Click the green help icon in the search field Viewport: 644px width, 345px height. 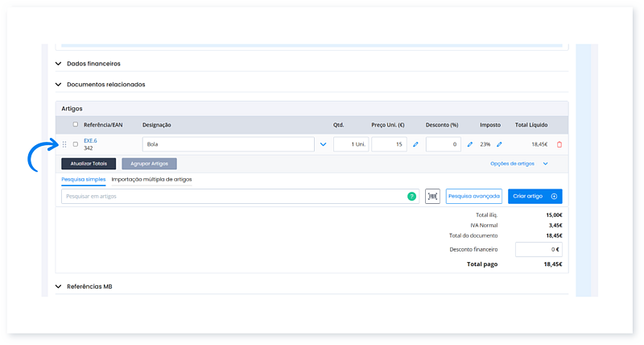(x=411, y=196)
